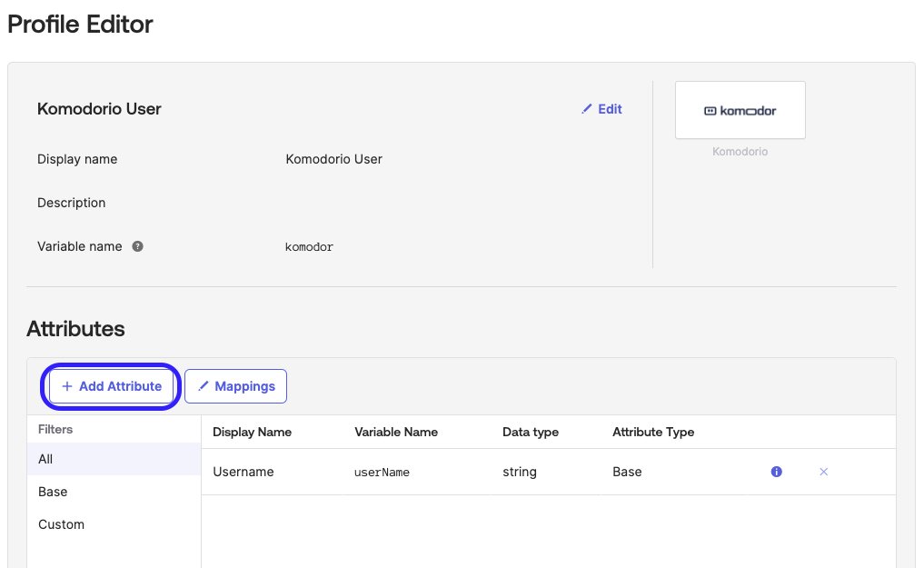The height and width of the screenshot is (568, 924).
Task: Remove the Username attribute with X icon
Action: pos(824,472)
